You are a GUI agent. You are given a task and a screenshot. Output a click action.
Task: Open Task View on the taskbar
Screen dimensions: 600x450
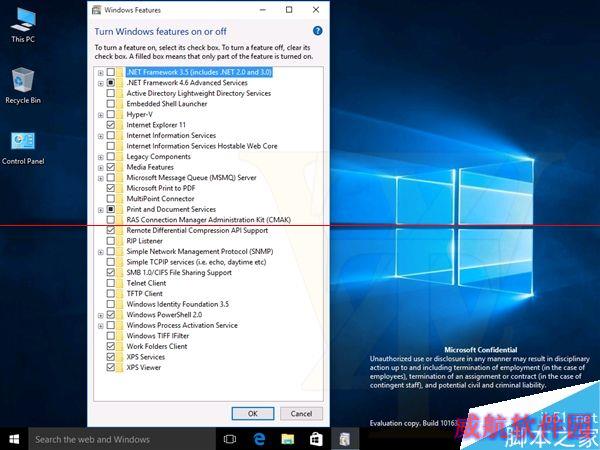(230, 439)
